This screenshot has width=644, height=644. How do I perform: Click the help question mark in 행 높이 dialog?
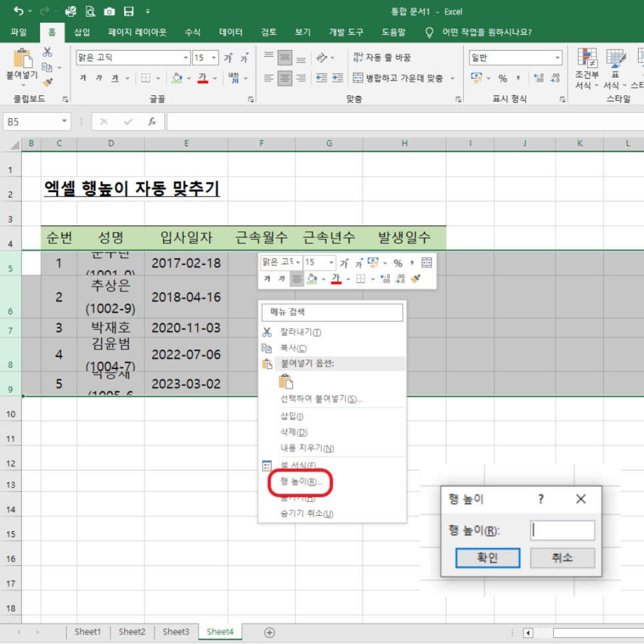click(541, 499)
